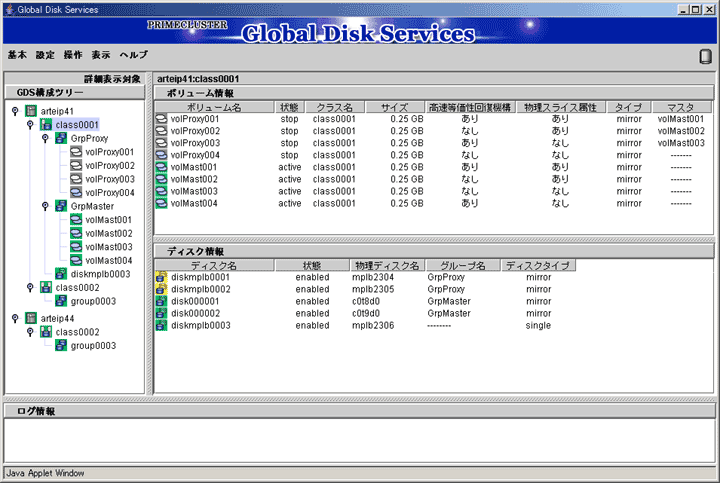Click the GrpProxy group icon in tree
This screenshot has height=483, width=720.
(x=61, y=138)
